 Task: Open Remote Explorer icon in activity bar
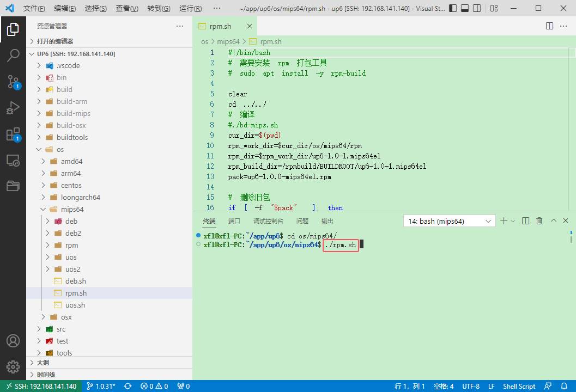coord(13,160)
